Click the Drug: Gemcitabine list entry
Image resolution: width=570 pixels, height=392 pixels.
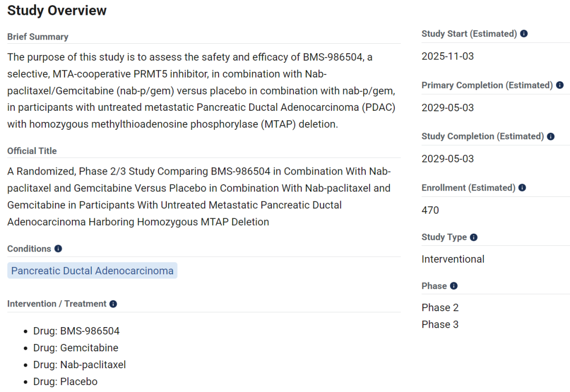pos(75,348)
